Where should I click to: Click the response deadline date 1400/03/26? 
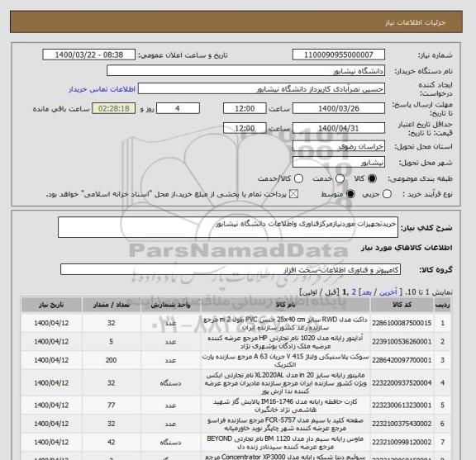click(339, 108)
